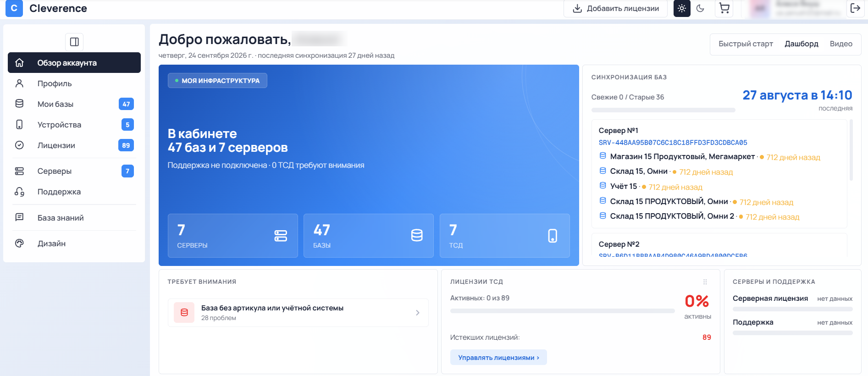Click the МОЯ ИНФРАСТРУКТУРА badge

click(217, 81)
